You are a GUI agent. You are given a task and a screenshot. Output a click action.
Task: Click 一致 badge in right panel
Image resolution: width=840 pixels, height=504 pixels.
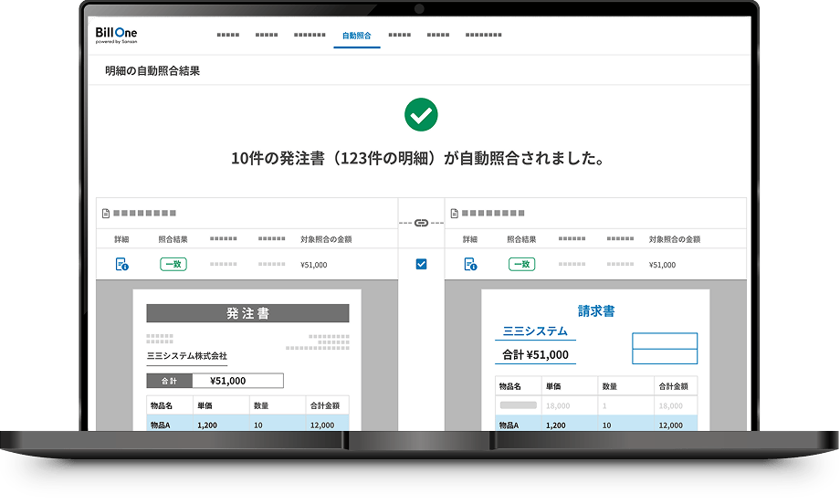click(x=521, y=264)
